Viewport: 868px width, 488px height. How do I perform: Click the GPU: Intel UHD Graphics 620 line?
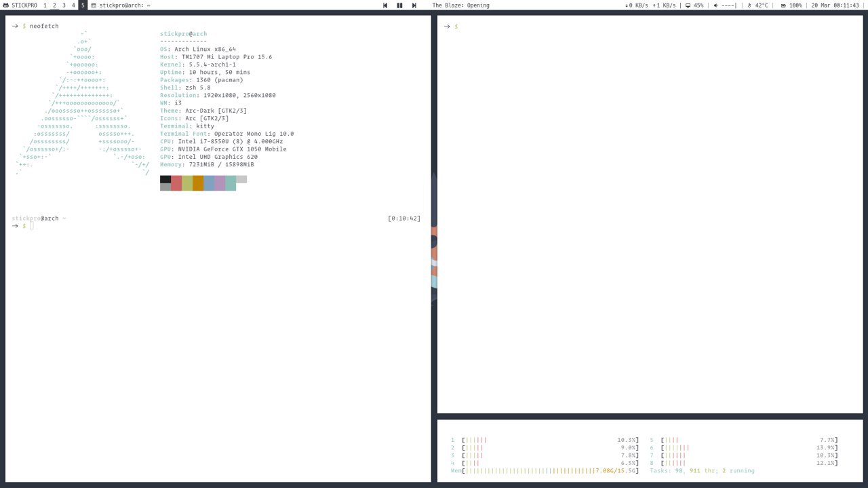pos(209,157)
